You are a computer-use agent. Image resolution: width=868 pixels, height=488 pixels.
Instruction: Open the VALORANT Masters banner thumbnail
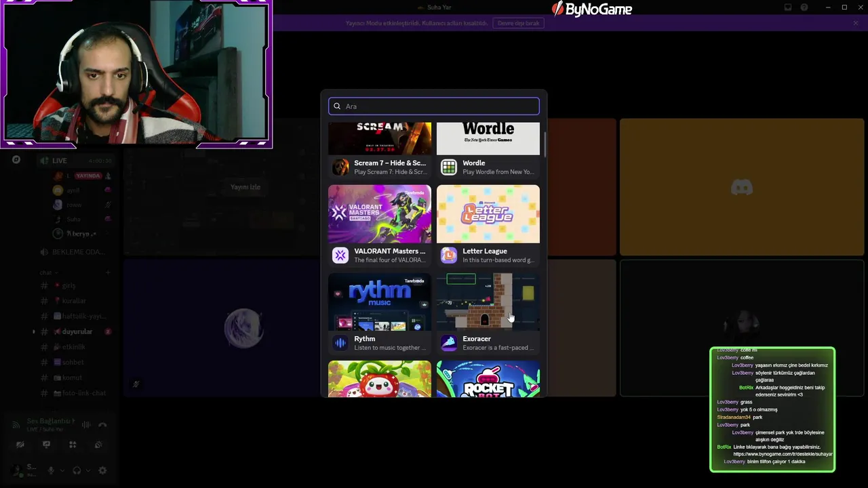380,213
